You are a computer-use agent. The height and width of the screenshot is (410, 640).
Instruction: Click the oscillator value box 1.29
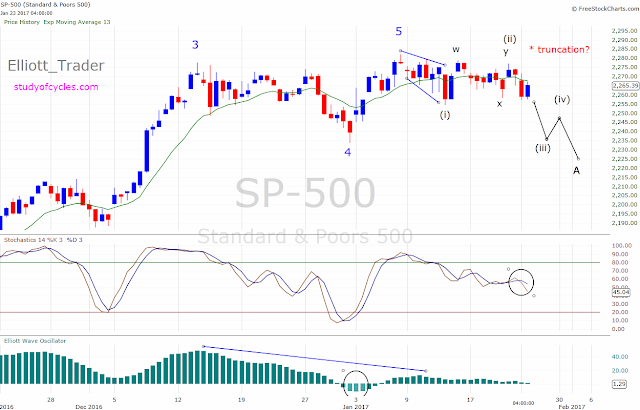[x=620, y=384]
